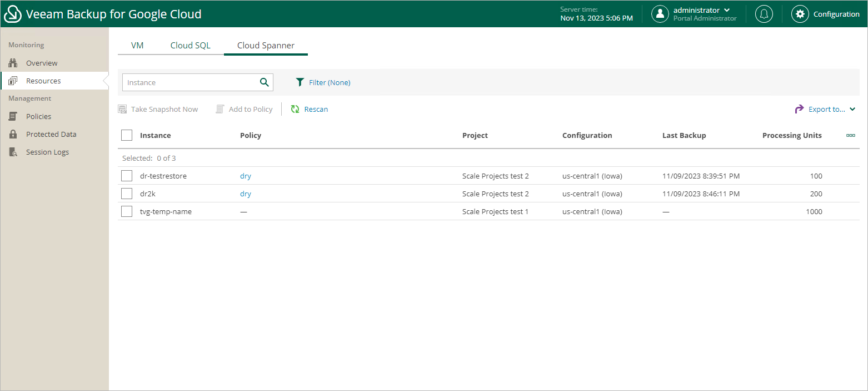Sort by the Configuration column header
The height and width of the screenshot is (391, 868).
pos(587,135)
